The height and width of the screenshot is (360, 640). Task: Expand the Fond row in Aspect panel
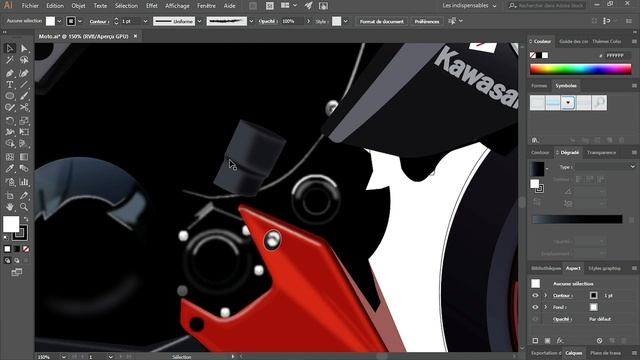(545, 307)
